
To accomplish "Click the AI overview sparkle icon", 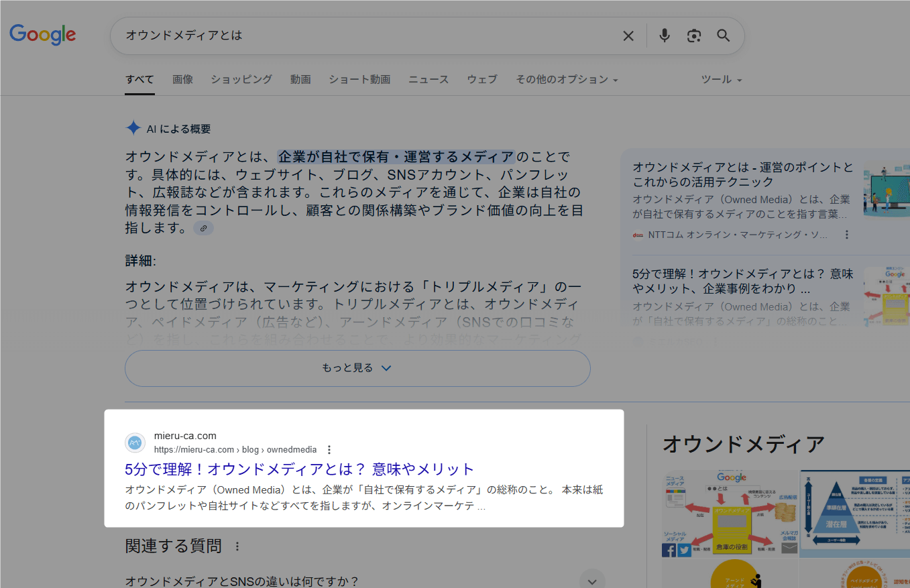I will click(x=133, y=129).
